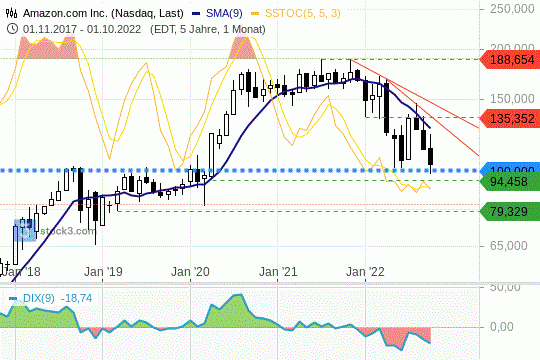Click the SSTOC(5, 5, 3) legend label
Screen dimensions: 540x360
tap(302, 13)
